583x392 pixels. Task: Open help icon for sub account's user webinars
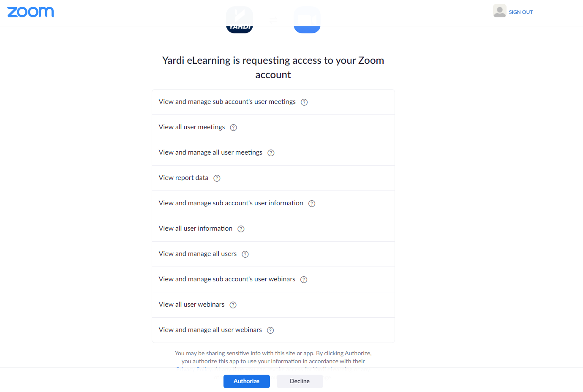coord(304,280)
